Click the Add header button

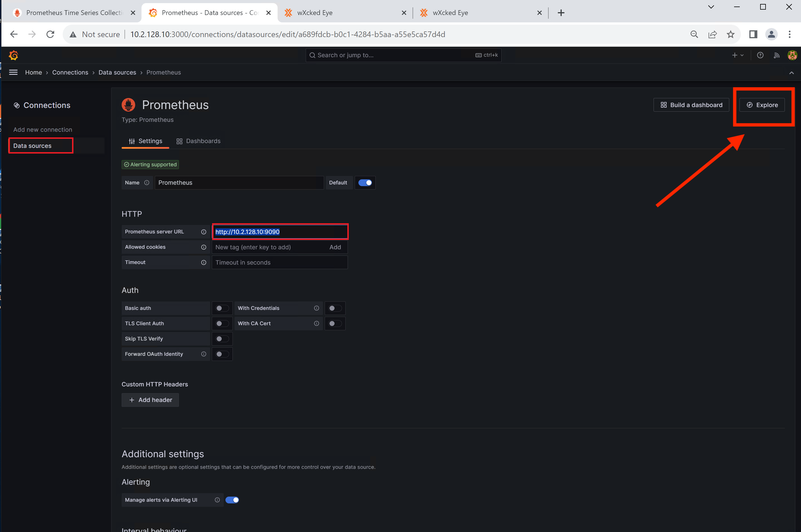click(150, 400)
